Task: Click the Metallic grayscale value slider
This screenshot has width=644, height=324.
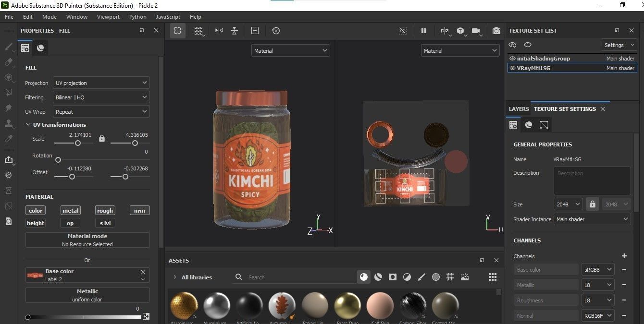Action: coord(84,317)
